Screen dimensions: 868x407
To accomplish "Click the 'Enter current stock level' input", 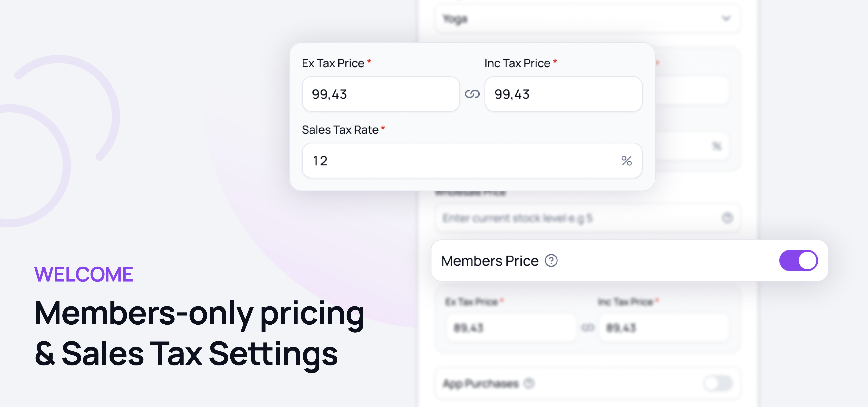I will pos(573,218).
